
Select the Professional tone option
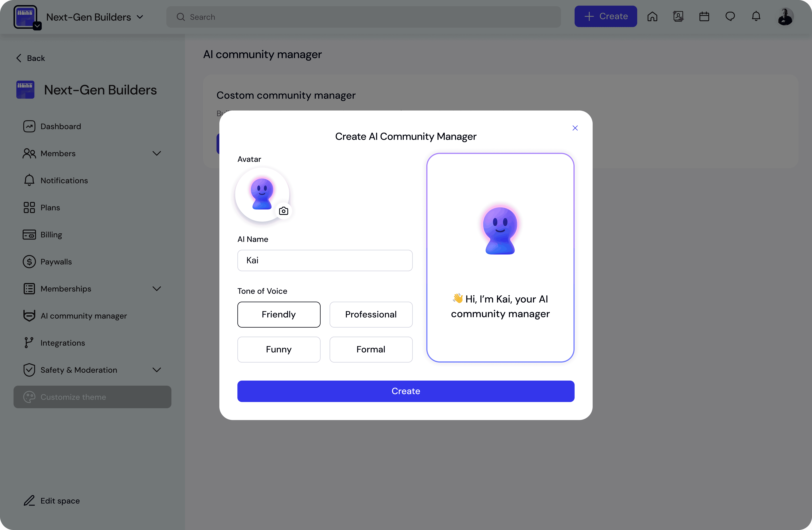371,314
